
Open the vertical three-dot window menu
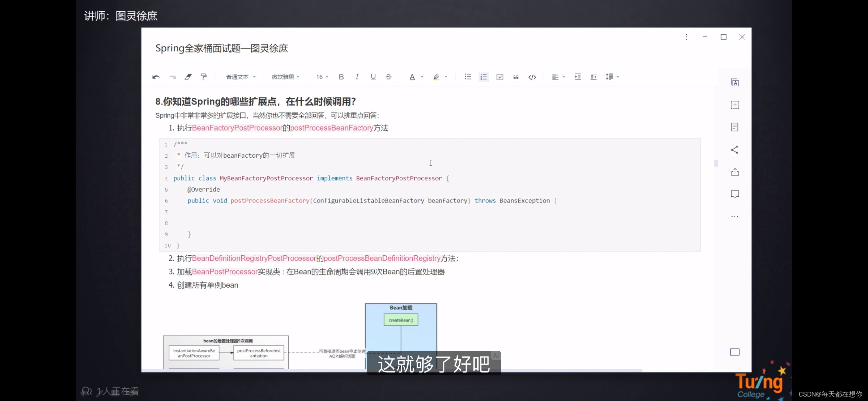tap(686, 37)
